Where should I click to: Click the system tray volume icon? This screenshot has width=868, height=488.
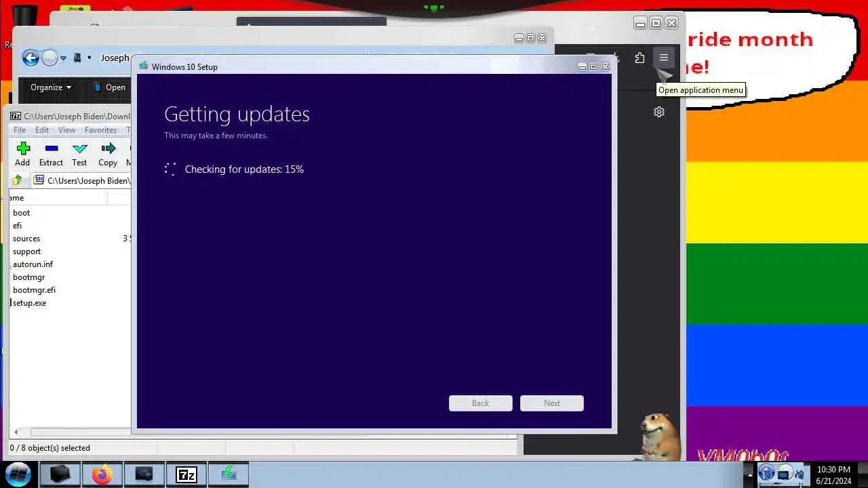tap(800, 474)
